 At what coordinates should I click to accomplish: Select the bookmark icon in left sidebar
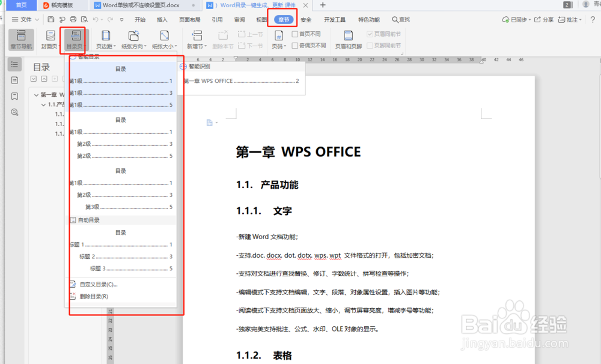pos(14,96)
